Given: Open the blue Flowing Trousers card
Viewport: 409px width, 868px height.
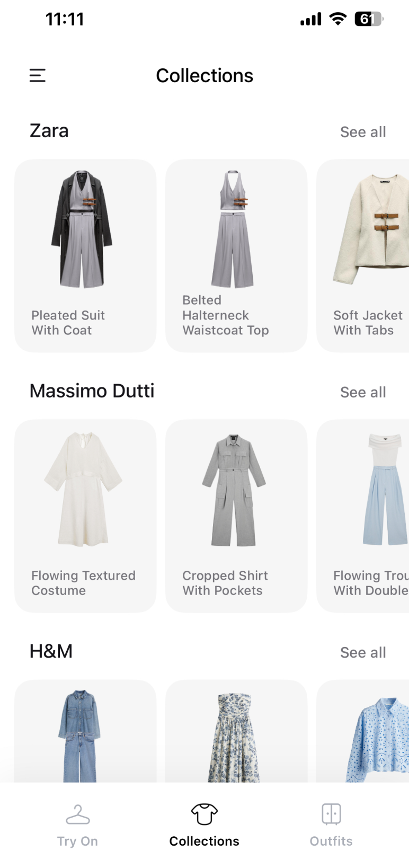Looking at the screenshot, I should pyautogui.click(x=363, y=516).
